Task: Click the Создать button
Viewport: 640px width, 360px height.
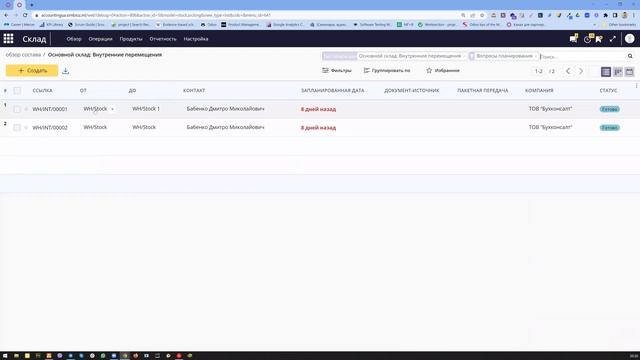Action: tap(32, 70)
